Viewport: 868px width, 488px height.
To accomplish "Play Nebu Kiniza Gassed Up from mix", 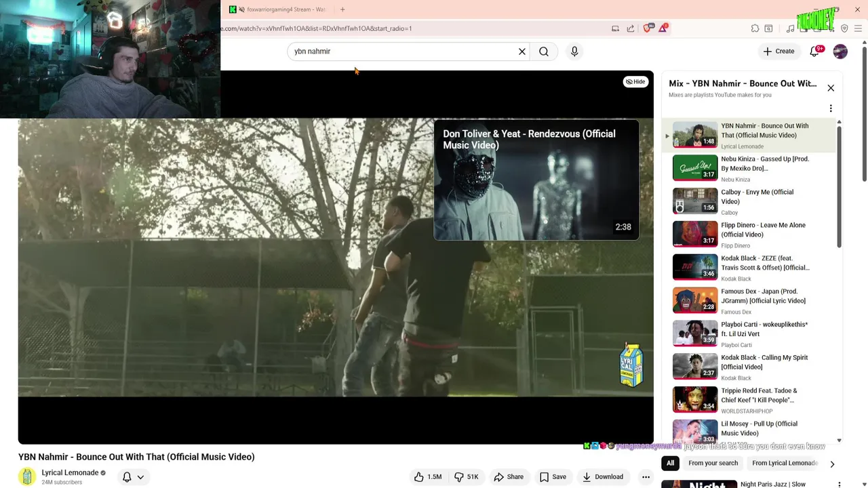I will (x=749, y=168).
